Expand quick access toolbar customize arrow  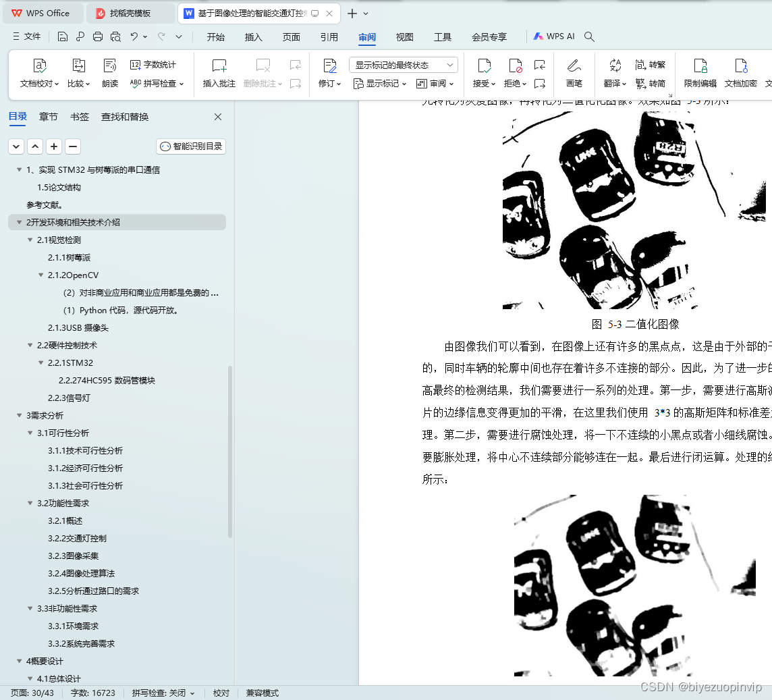pyautogui.click(x=179, y=36)
